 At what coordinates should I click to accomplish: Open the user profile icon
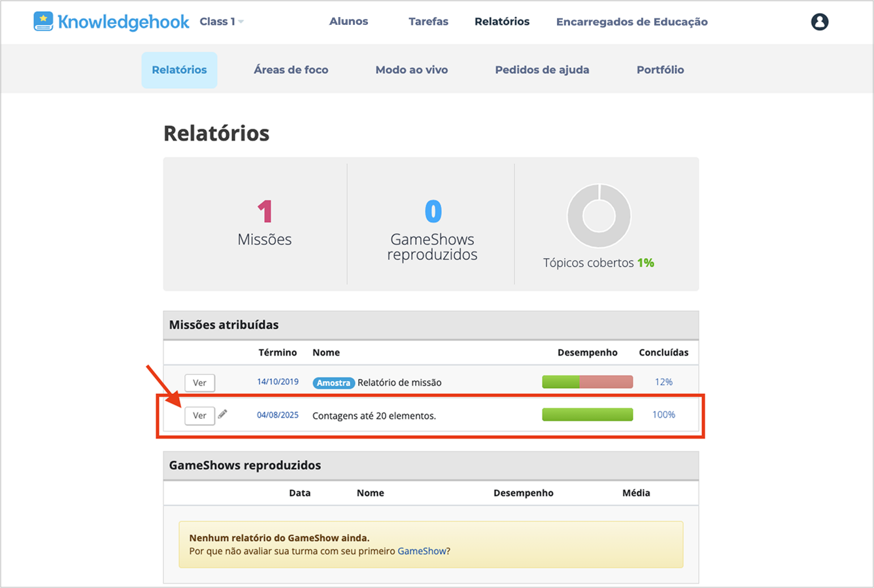point(820,22)
